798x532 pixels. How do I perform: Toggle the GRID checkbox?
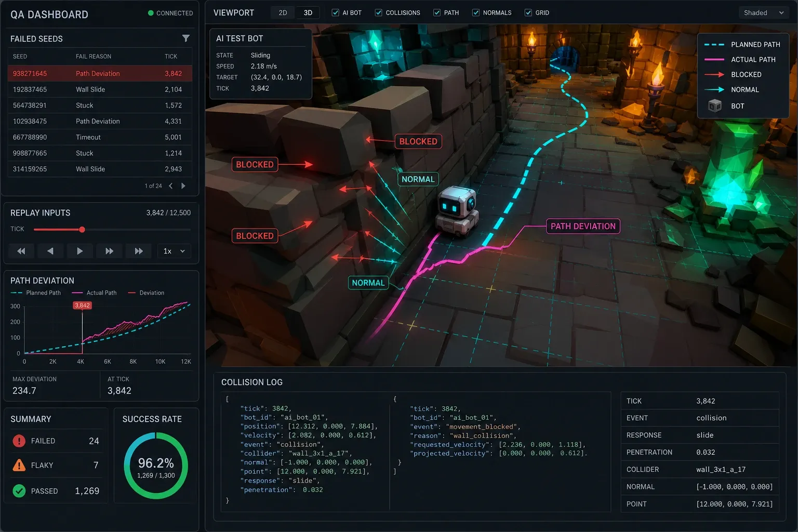pos(528,12)
